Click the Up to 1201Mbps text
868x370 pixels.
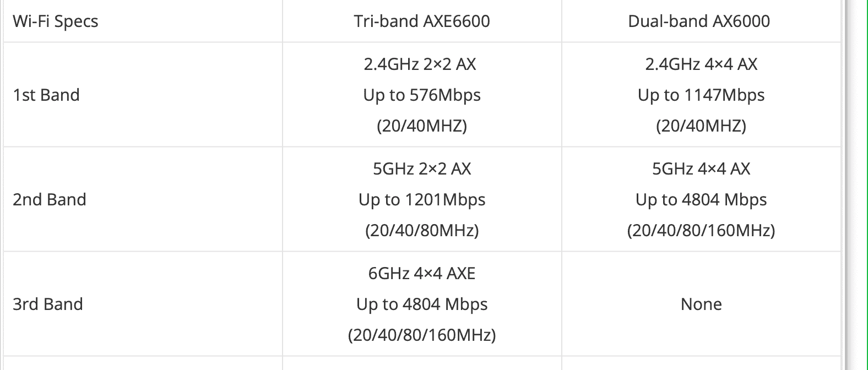pyautogui.click(x=422, y=200)
